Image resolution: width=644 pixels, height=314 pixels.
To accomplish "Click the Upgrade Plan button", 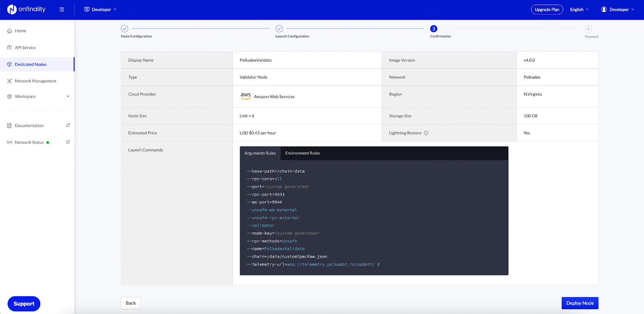I will click(x=547, y=10).
